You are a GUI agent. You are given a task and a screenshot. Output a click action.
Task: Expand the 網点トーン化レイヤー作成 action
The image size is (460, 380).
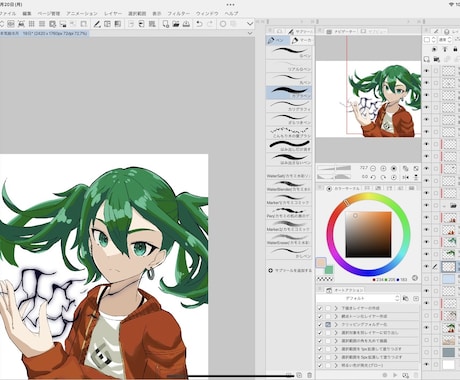point(336,316)
